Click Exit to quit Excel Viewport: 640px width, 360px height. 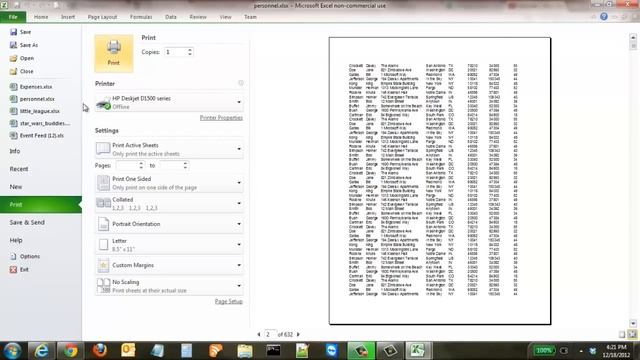coord(20,269)
